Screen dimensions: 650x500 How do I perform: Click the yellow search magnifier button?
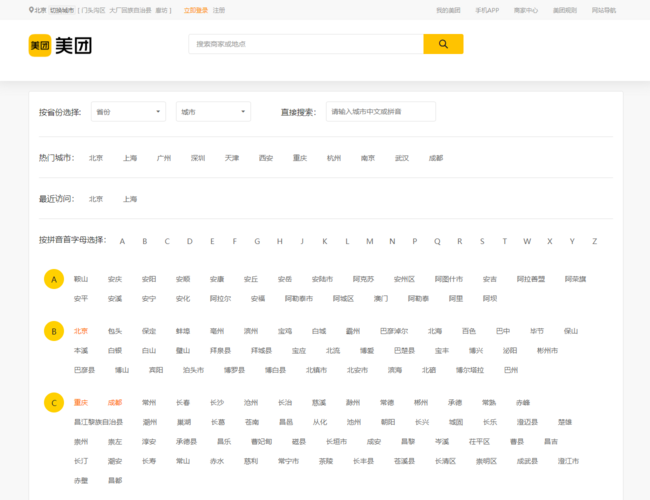(x=443, y=44)
